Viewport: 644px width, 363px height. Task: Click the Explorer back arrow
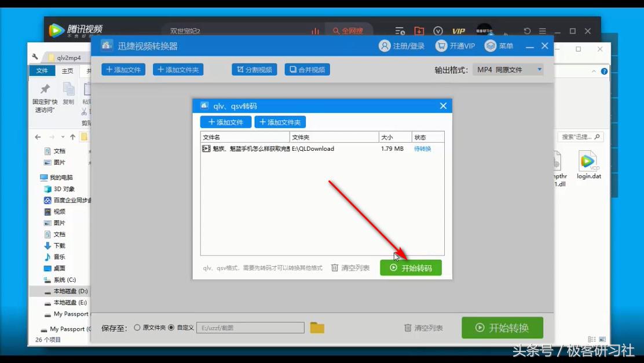pos(38,137)
